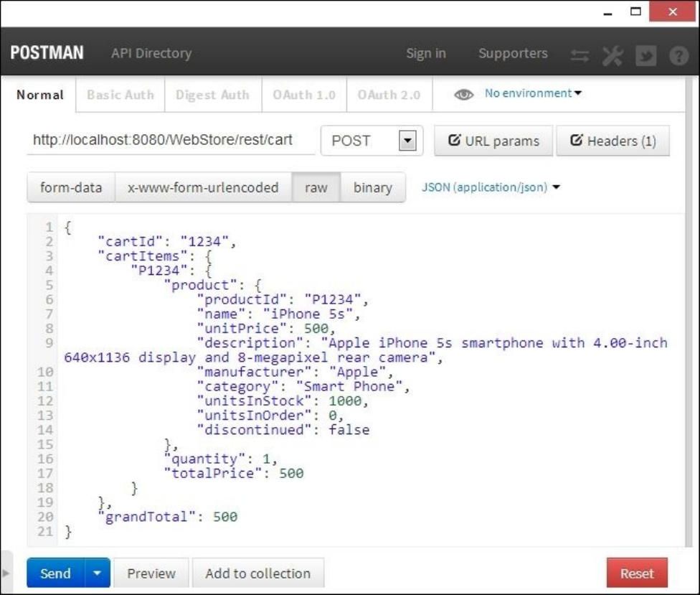Send the request
This screenshot has width=700, height=595.
[x=55, y=573]
